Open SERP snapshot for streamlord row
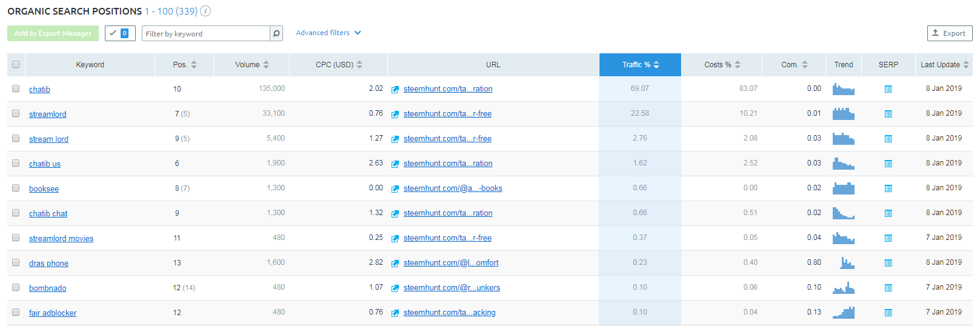Viewport: 980px width, 326px height. pyautogui.click(x=888, y=114)
